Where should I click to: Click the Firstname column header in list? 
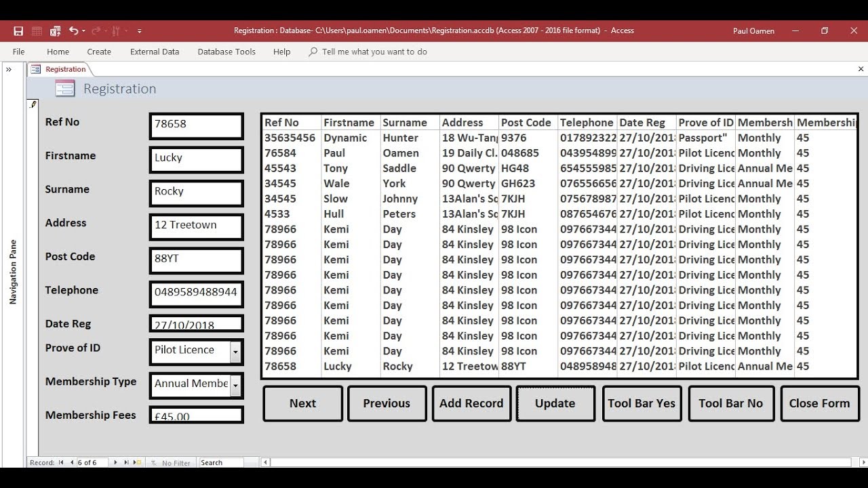tap(351, 123)
